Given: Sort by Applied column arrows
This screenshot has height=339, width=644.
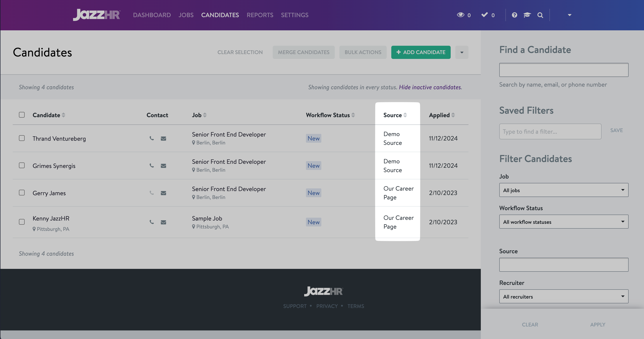Looking at the screenshot, I should tap(453, 115).
